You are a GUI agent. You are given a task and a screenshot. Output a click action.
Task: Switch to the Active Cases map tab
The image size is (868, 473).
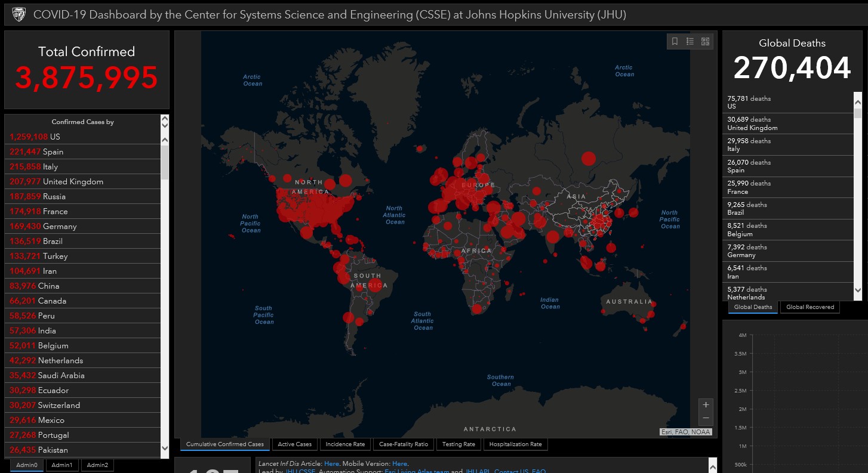tap(295, 444)
